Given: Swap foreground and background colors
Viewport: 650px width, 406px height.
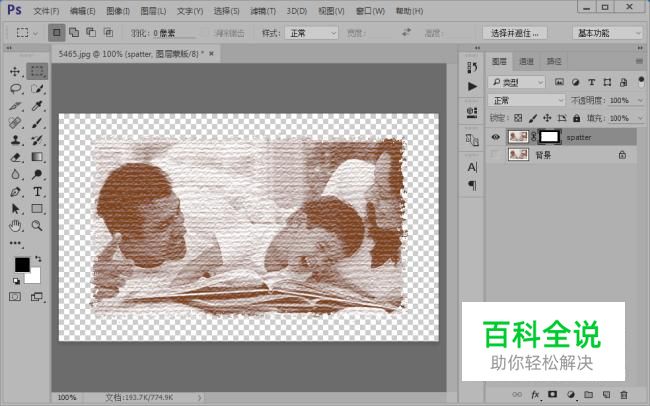Looking at the screenshot, I should tap(38, 259).
